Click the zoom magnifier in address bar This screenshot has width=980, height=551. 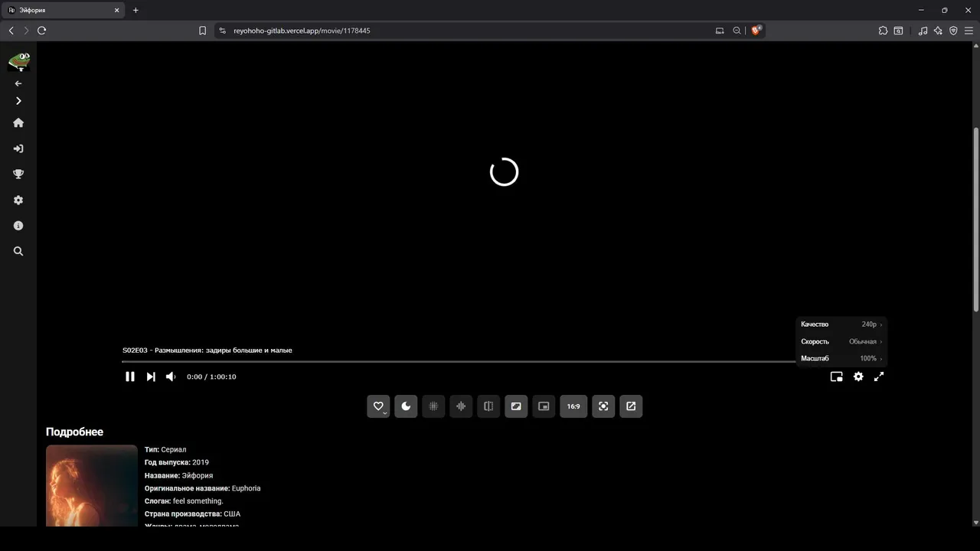737,31
